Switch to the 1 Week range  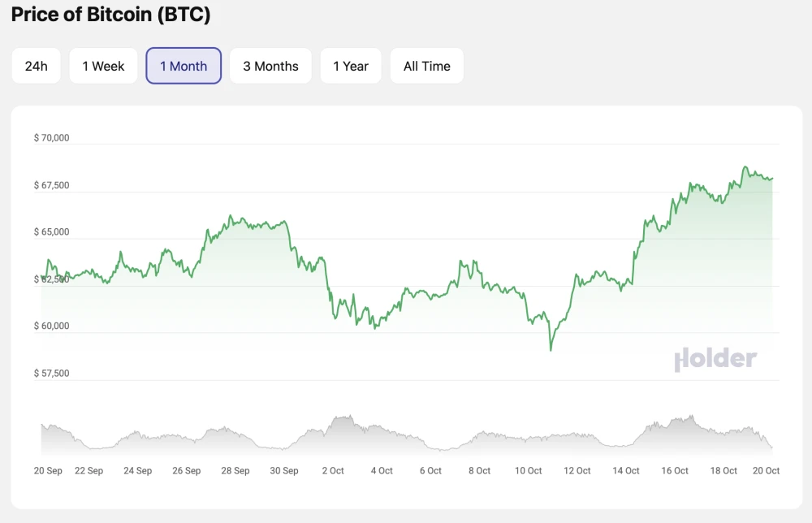coord(103,66)
